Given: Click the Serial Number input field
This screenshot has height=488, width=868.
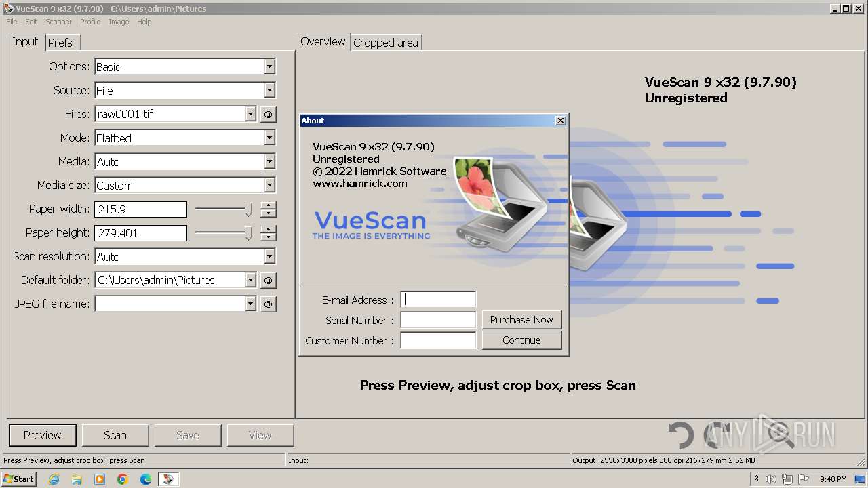Looking at the screenshot, I should point(438,320).
